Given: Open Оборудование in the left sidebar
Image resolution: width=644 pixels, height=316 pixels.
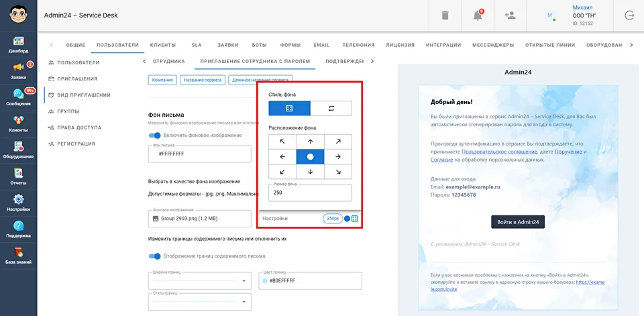Looking at the screenshot, I should coord(18,150).
